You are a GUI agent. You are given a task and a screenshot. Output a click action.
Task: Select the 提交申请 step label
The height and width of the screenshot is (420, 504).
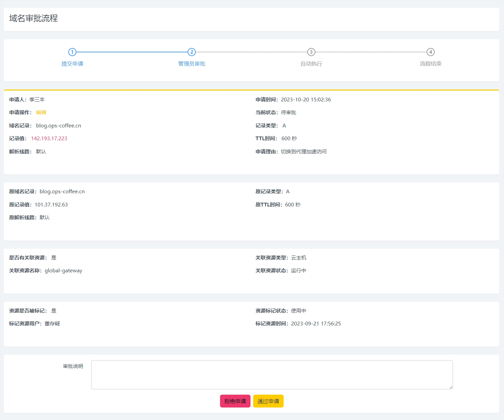tap(72, 64)
